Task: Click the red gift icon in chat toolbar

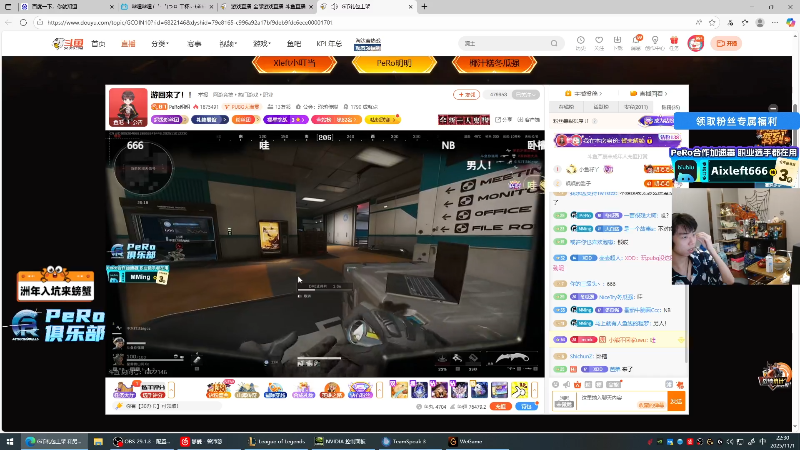Action: (x=577, y=384)
